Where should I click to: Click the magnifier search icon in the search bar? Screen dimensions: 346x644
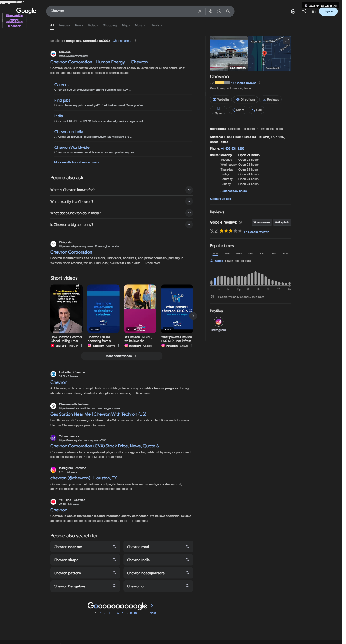pyautogui.click(x=228, y=11)
